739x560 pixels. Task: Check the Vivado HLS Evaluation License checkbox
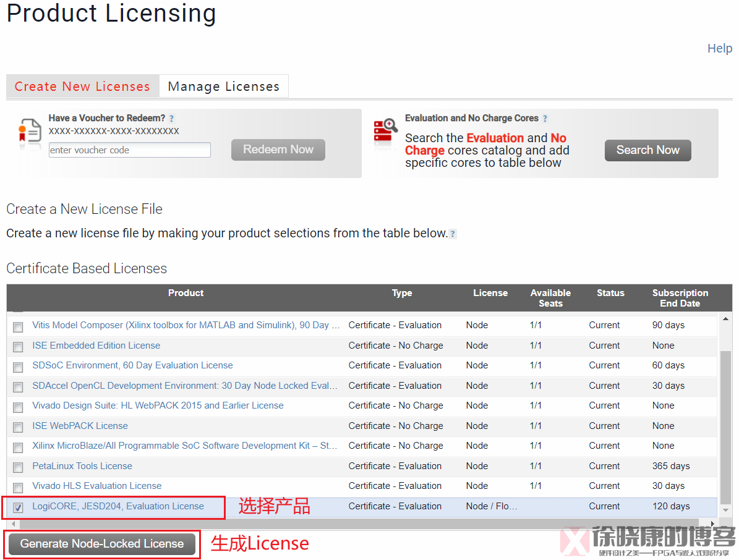(x=18, y=488)
